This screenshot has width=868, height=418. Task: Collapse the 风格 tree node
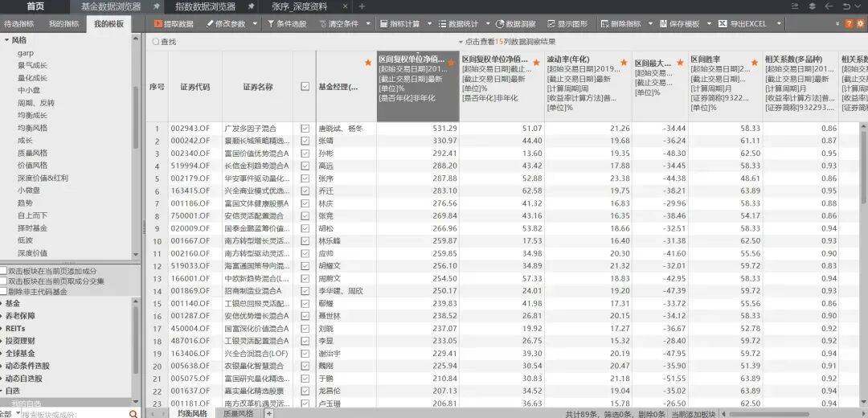6,39
